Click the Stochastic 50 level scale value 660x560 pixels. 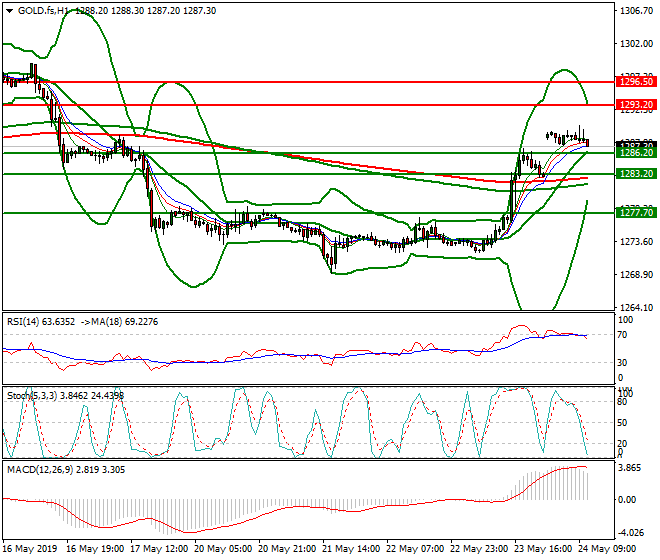tap(623, 423)
